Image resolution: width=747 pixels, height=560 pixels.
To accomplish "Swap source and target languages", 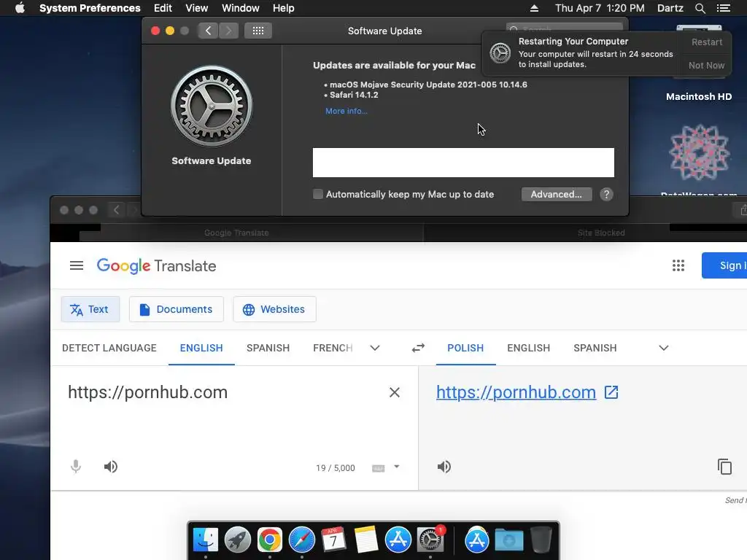I will pyautogui.click(x=418, y=348).
